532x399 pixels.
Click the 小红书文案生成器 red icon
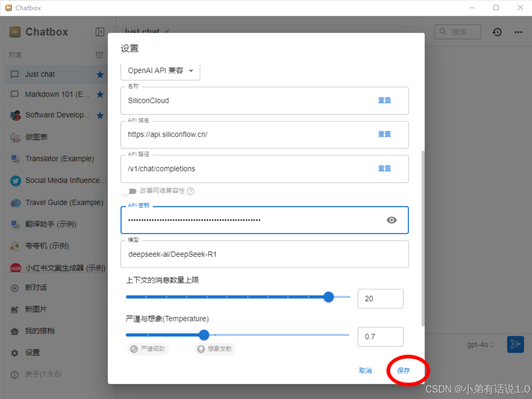click(15, 268)
